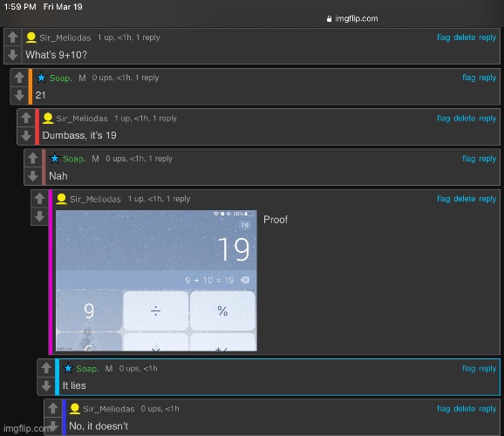This screenshot has width=504, height=436.
Task: Reply to Soap's "Nah" comment
Action: click(487, 159)
